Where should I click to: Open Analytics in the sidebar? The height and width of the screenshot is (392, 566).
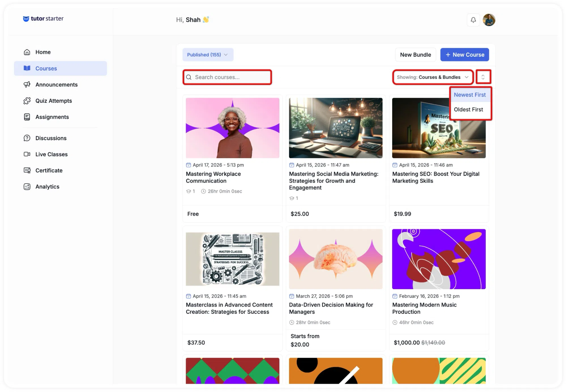[60, 187]
